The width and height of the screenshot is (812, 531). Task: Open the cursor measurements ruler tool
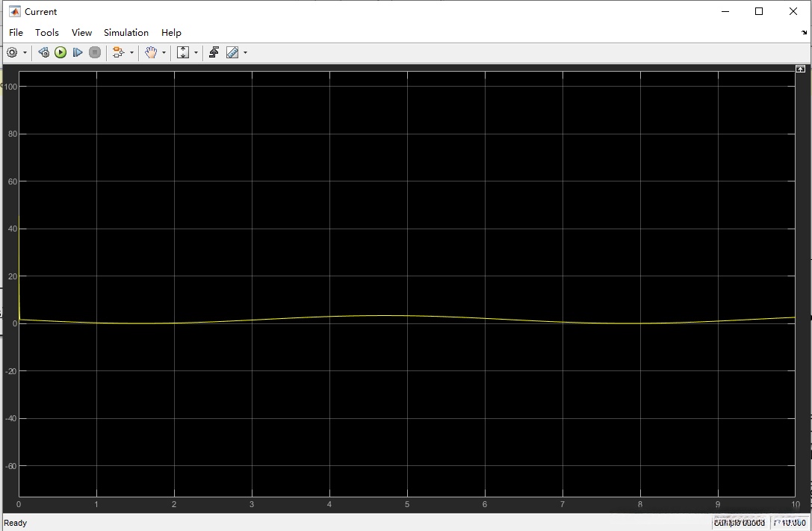tap(232, 52)
